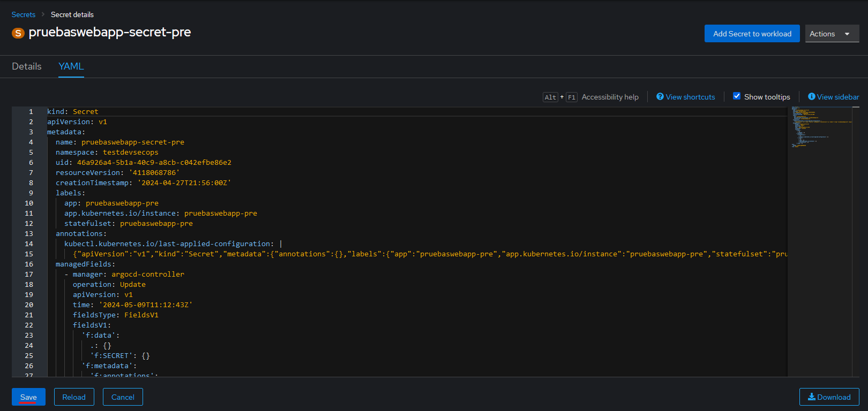Select the YAML tab
868x411 pixels.
pyautogui.click(x=71, y=66)
